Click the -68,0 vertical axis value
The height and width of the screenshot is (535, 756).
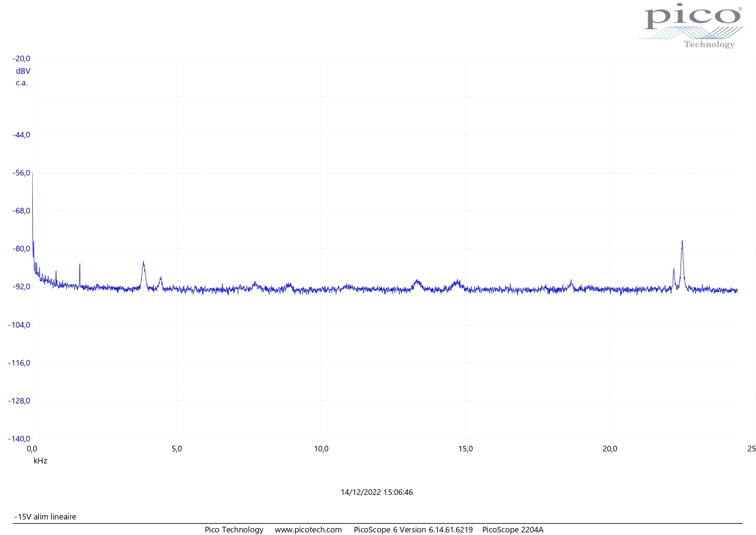coord(22,211)
